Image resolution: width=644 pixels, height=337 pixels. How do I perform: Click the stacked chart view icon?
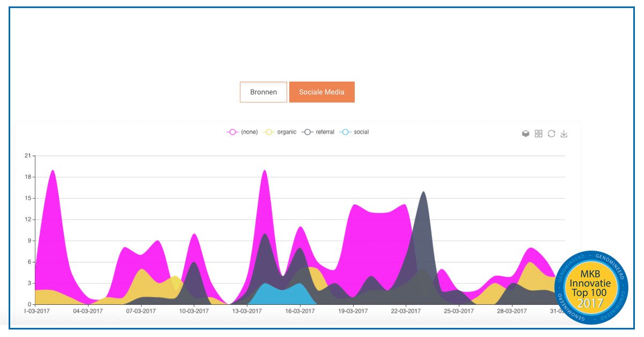(526, 134)
